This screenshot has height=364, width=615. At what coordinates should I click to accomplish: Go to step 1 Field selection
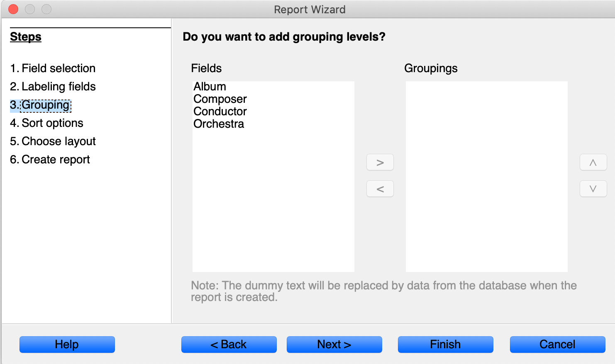click(53, 68)
